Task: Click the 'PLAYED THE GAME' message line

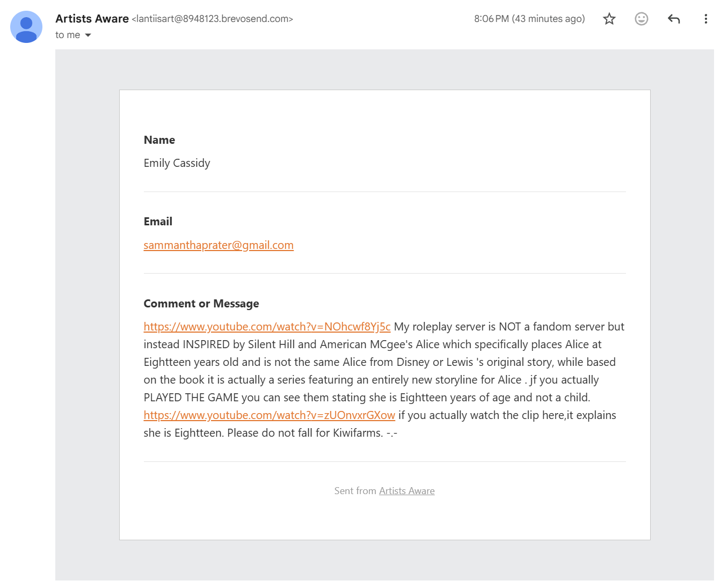Action: click(x=367, y=398)
